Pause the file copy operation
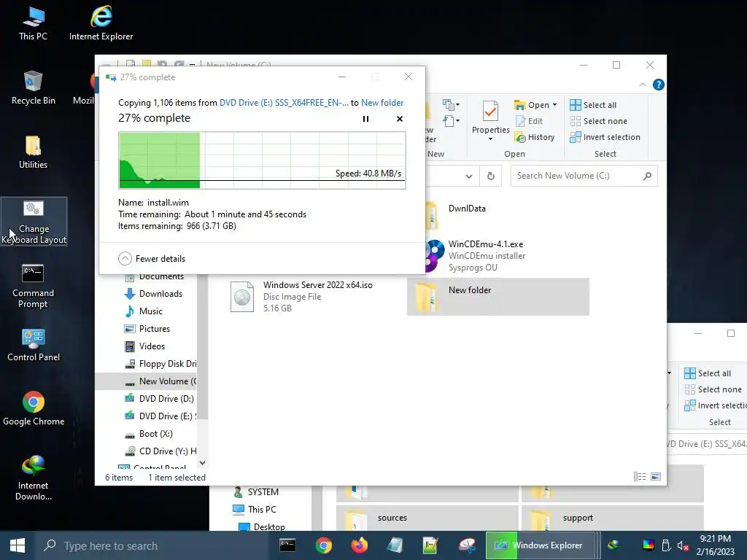747x560 pixels. pyautogui.click(x=366, y=119)
